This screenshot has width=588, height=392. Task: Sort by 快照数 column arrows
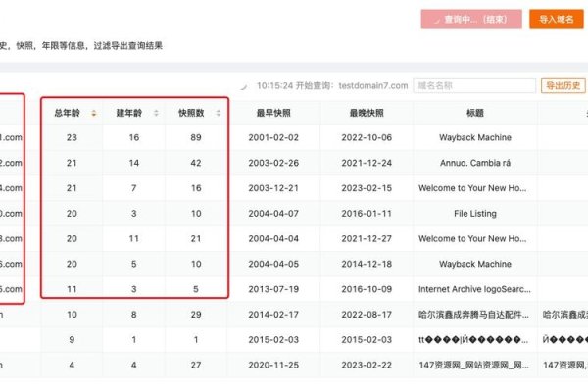[x=219, y=113]
